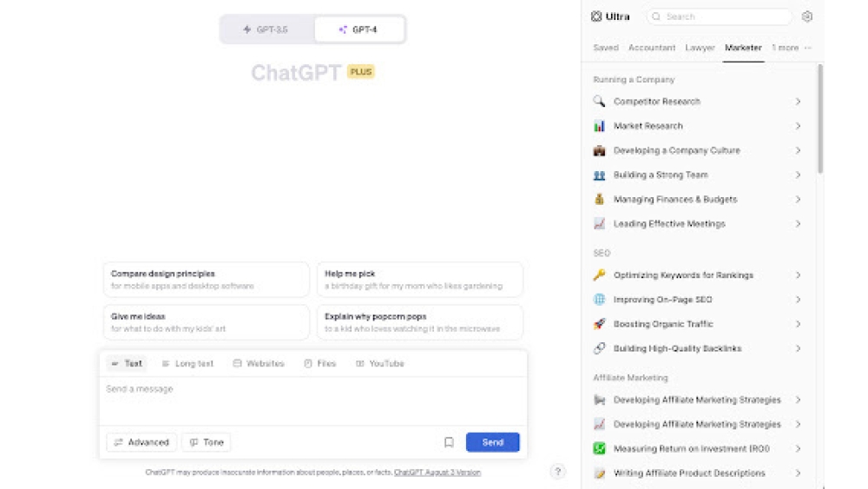Screen dimensions: 868x489
Task: Choose Explain why popcorn pops suggestion
Action: [x=419, y=322]
